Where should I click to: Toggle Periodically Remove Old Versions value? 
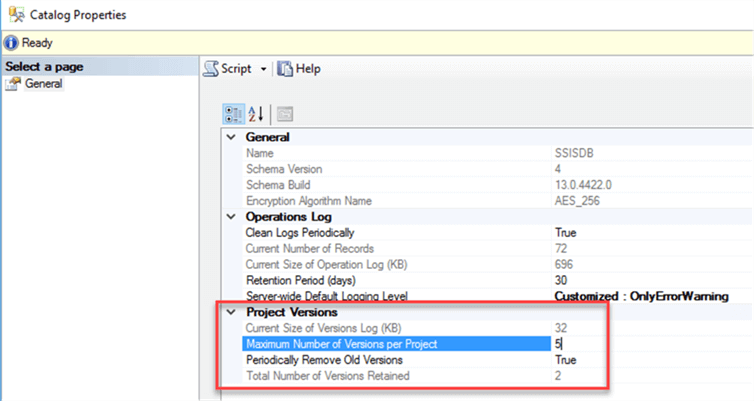(x=566, y=360)
